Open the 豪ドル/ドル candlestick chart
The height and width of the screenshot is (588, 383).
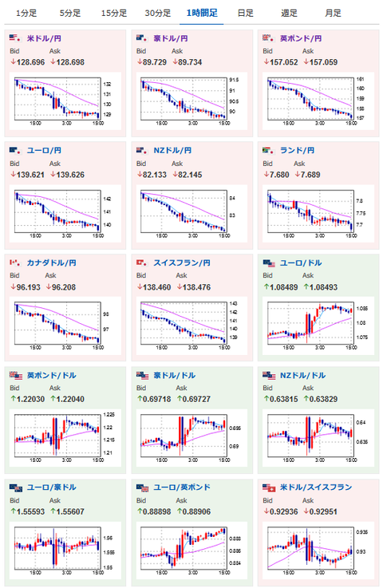pyautogui.click(x=191, y=439)
